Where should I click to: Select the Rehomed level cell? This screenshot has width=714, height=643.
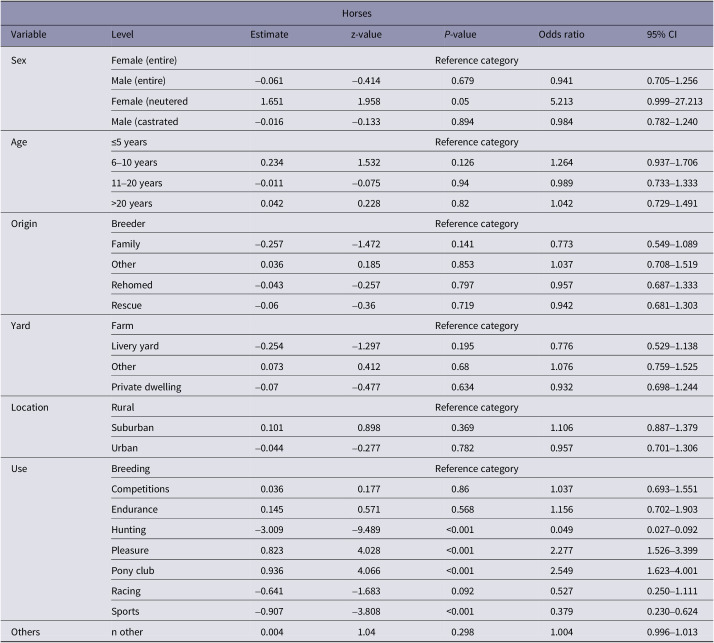pyautogui.click(x=132, y=285)
